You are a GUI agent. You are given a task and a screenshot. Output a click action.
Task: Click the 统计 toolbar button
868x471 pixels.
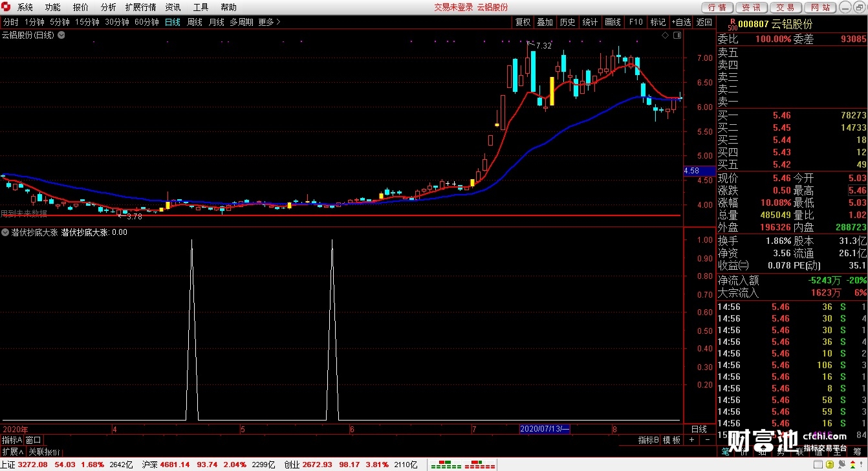click(x=590, y=22)
